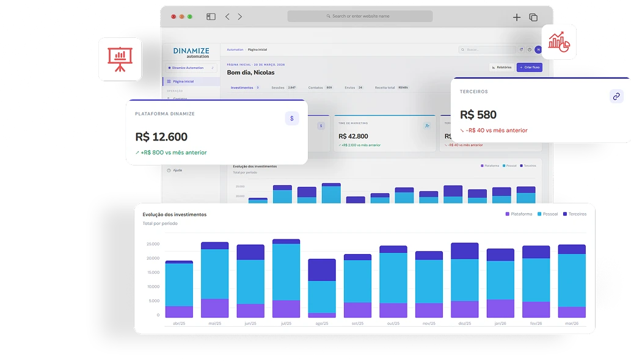
Task: Click the Página inicial grid icon
Action: (169, 81)
